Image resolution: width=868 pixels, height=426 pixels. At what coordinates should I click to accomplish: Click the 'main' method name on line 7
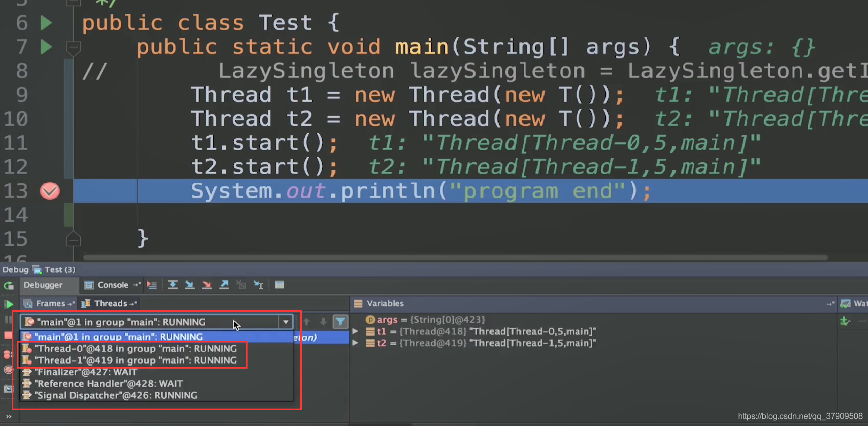[422, 47]
